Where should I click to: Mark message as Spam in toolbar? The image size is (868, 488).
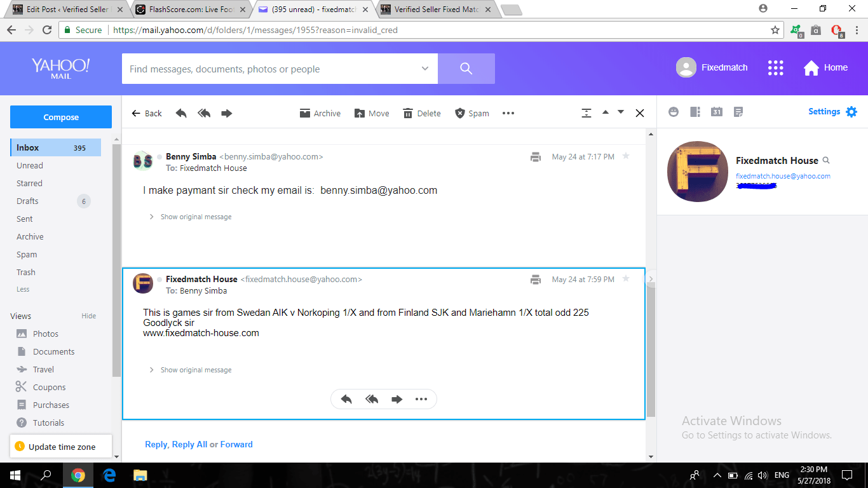coord(472,113)
